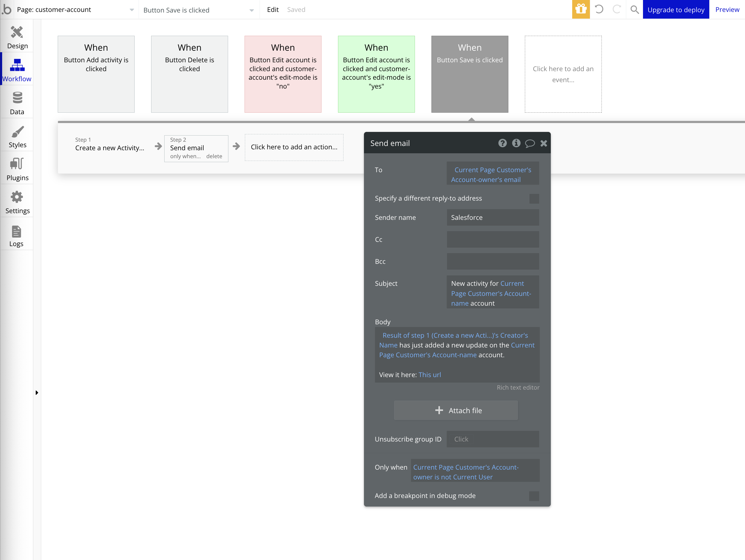745x560 pixels.
Task: Click info icon in Send email header
Action: click(516, 143)
